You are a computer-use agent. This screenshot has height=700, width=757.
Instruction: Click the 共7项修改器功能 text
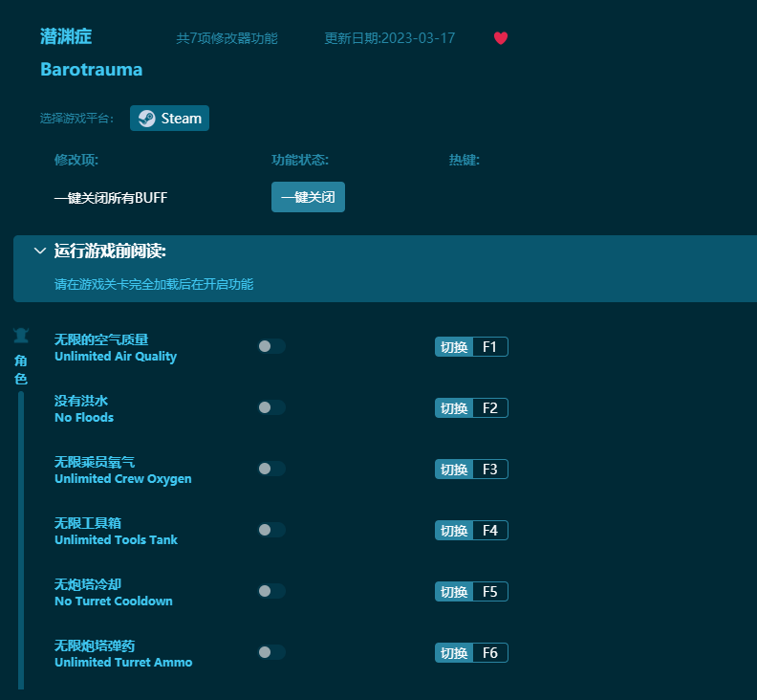point(227,38)
